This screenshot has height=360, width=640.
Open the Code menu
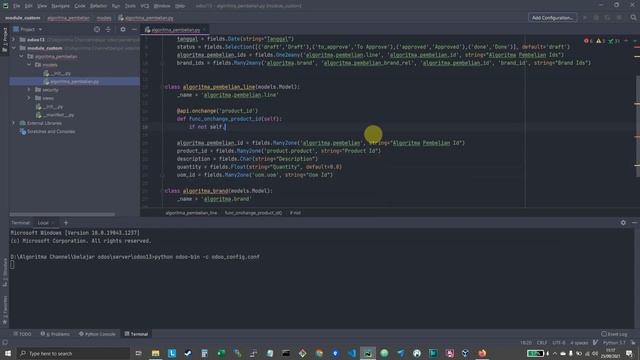tap(80, 6)
